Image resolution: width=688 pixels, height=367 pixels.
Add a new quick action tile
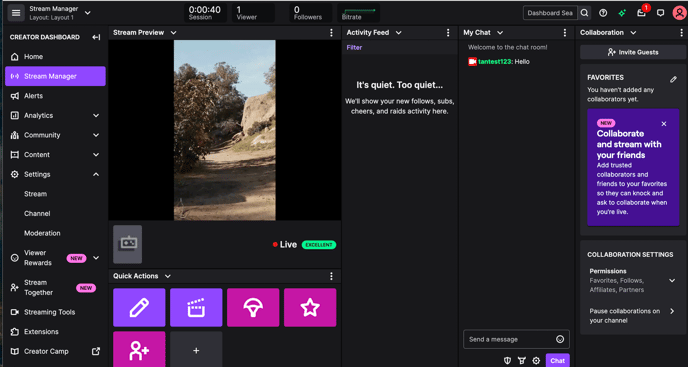pyautogui.click(x=196, y=350)
